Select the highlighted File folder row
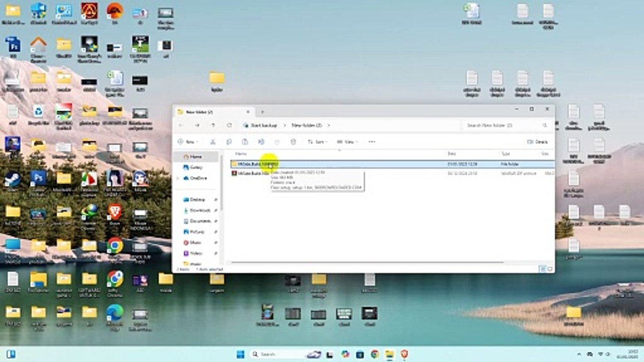The width and height of the screenshot is (644, 362). [392, 164]
